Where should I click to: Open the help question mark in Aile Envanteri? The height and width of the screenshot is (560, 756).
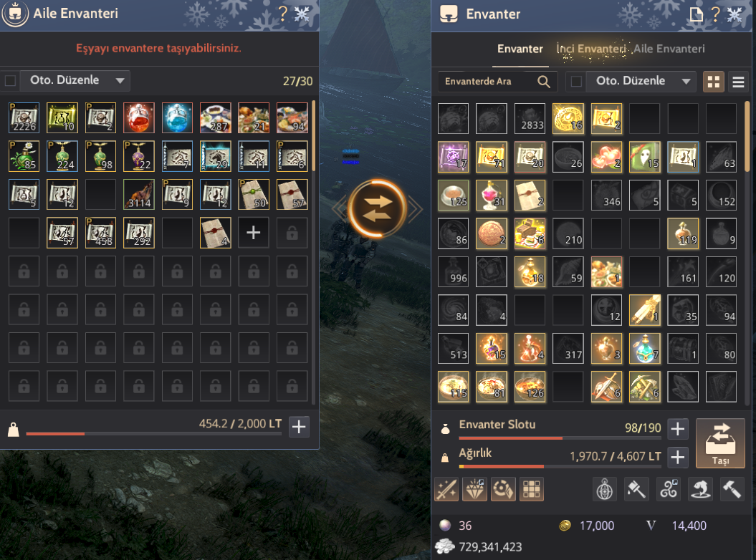click(283, 14)
